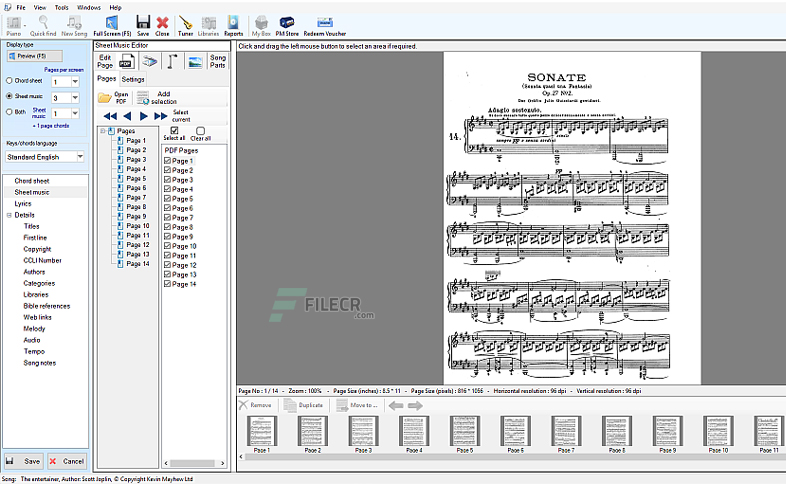Click the picture image icon in editor
This screenshot has height=484, width=786.
tap(194, 62)
